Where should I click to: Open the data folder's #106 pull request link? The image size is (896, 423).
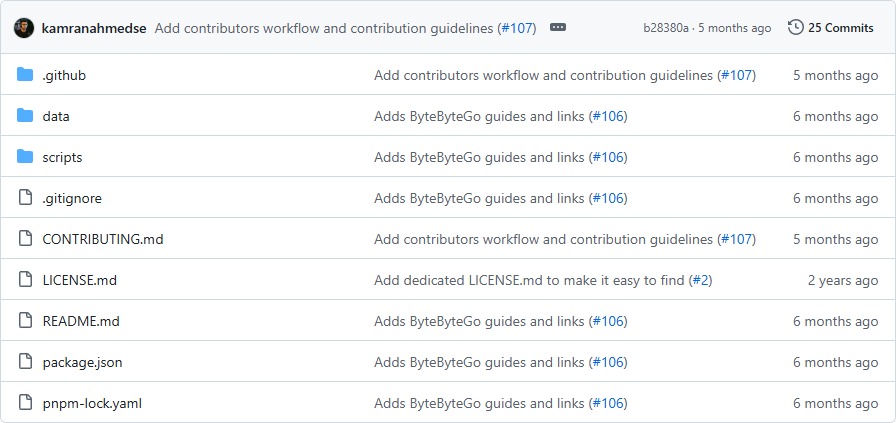(x=608, y=116)
